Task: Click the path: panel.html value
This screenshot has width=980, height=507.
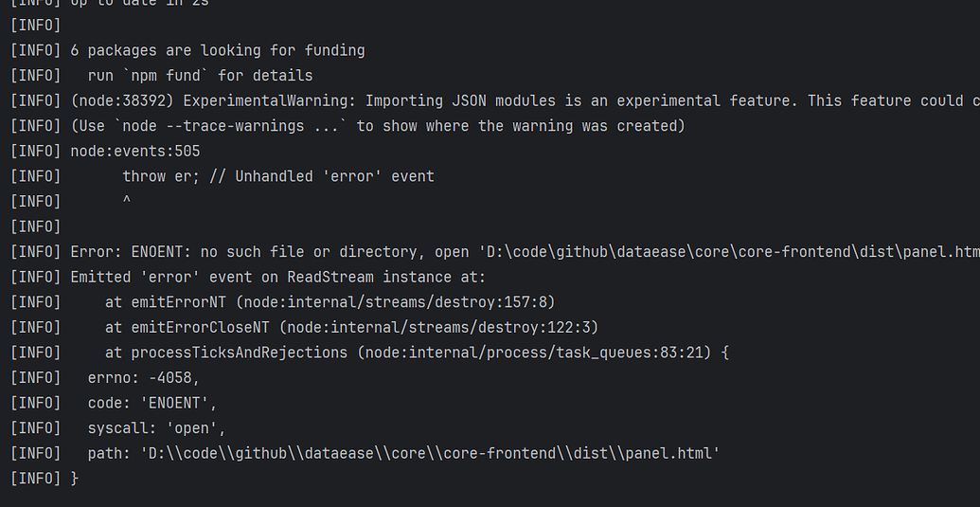Action: click(x=431, y=453)
